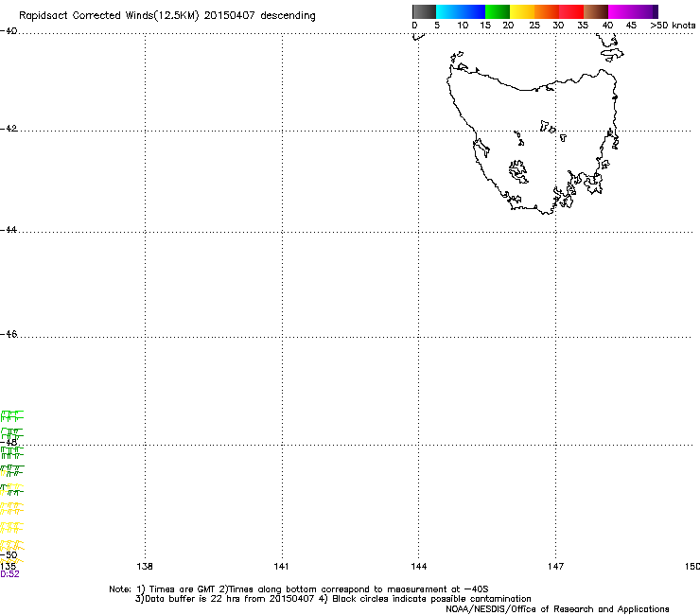The width and height of the screenshot is (700, 615).
Task: Pick the brown 35–40 knots legend swatch
Action: (596, 11)
